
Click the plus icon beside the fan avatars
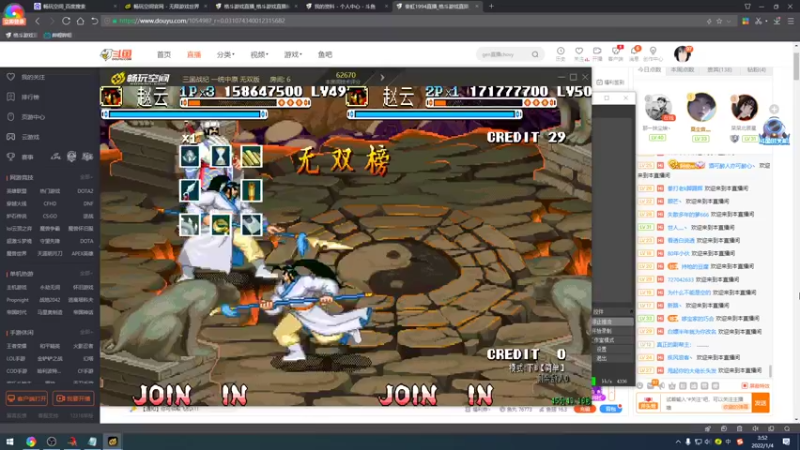click(774, 109)
